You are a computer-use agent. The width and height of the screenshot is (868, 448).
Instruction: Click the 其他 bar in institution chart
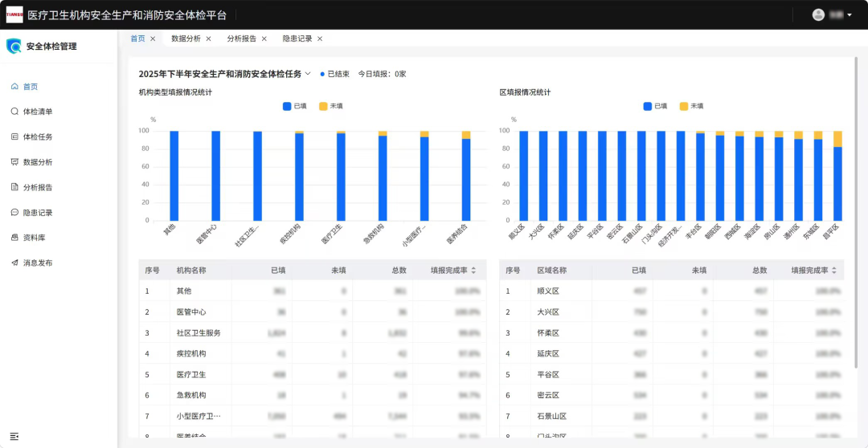coord(174,176)
